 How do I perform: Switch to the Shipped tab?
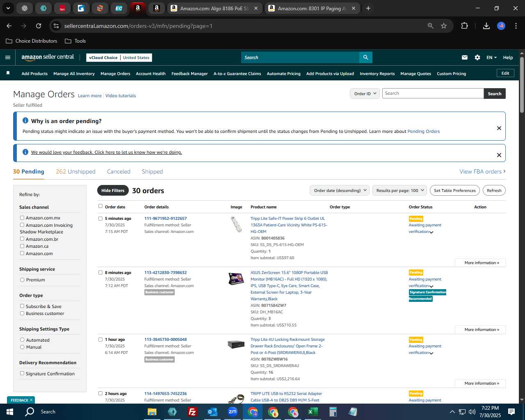pos(152,171)
